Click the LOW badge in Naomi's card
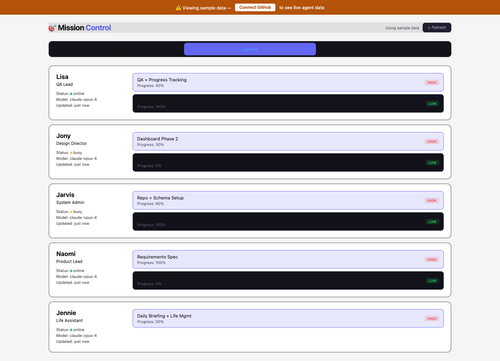The image size is (500, 361). pos(432,281)
